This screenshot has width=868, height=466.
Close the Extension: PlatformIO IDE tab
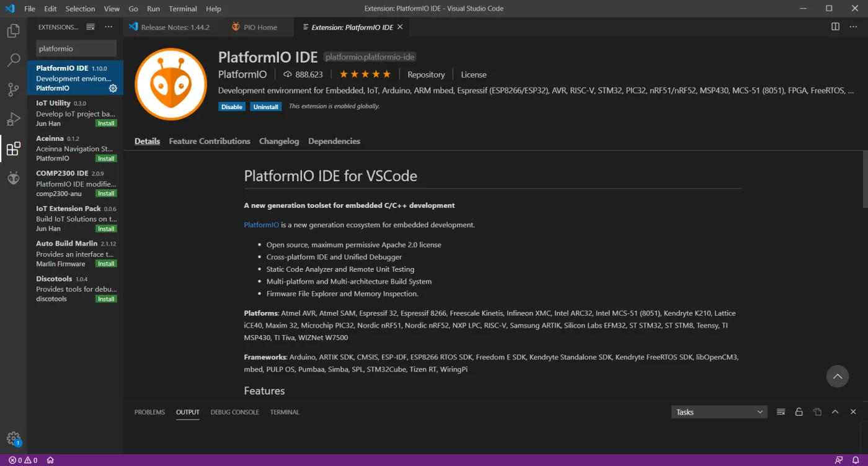[x=400, y=27]
